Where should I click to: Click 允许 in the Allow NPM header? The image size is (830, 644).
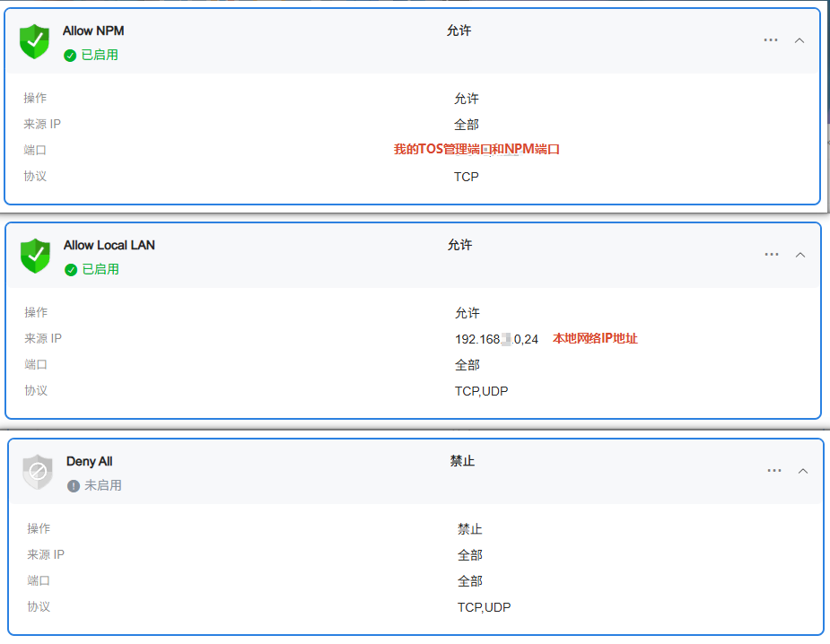coord(459,30)
